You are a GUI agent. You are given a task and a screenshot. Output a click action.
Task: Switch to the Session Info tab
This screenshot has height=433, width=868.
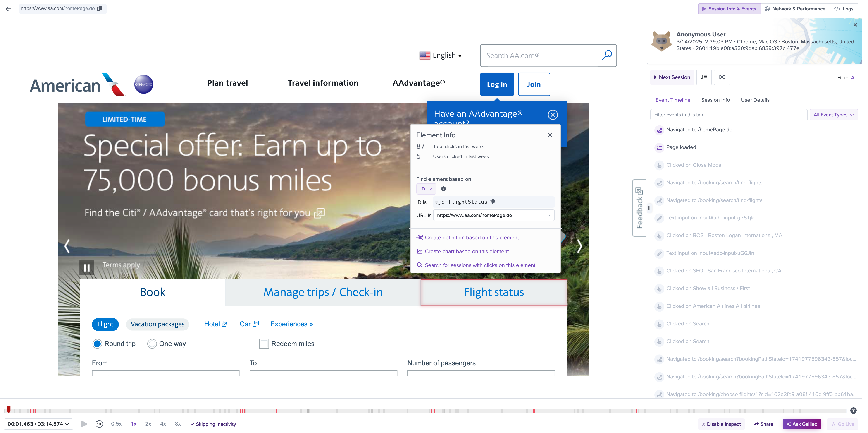[x=715, y=100]
